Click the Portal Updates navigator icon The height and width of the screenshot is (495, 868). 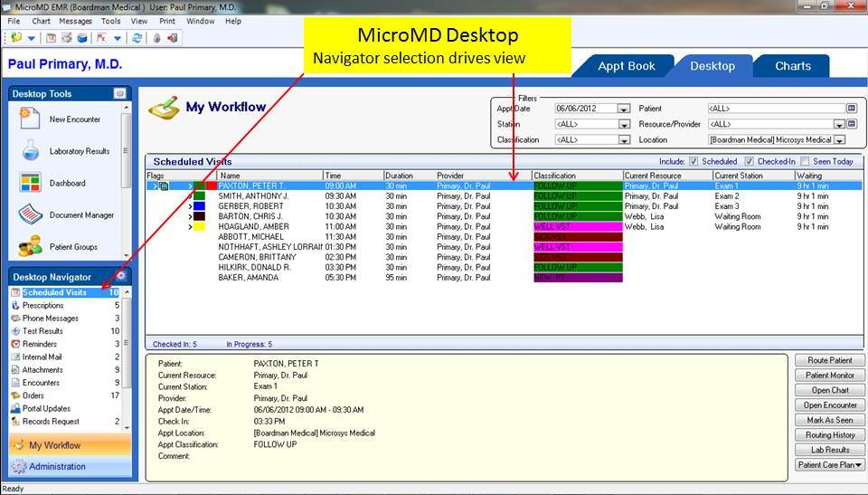(x=15, y=408)
